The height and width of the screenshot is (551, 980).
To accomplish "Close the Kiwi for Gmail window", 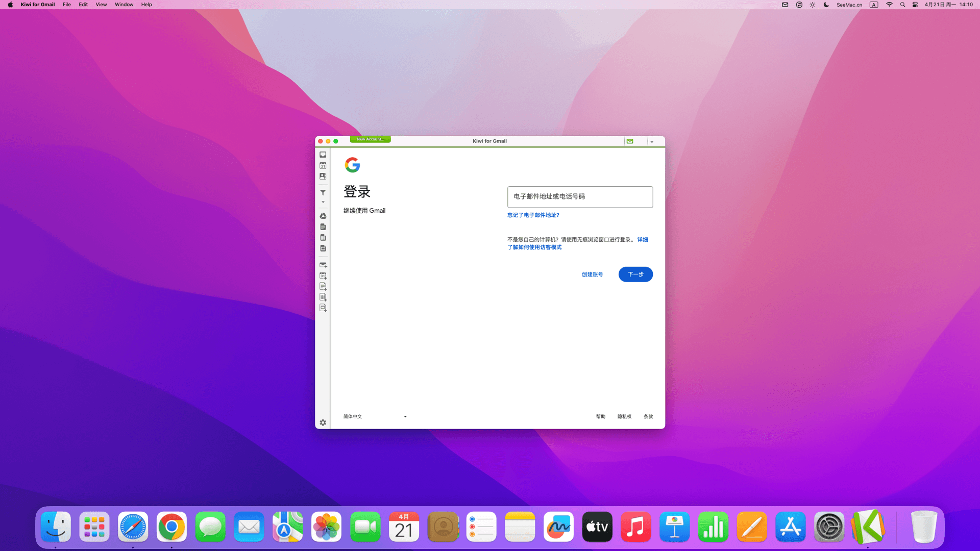I will pos(321,141).
